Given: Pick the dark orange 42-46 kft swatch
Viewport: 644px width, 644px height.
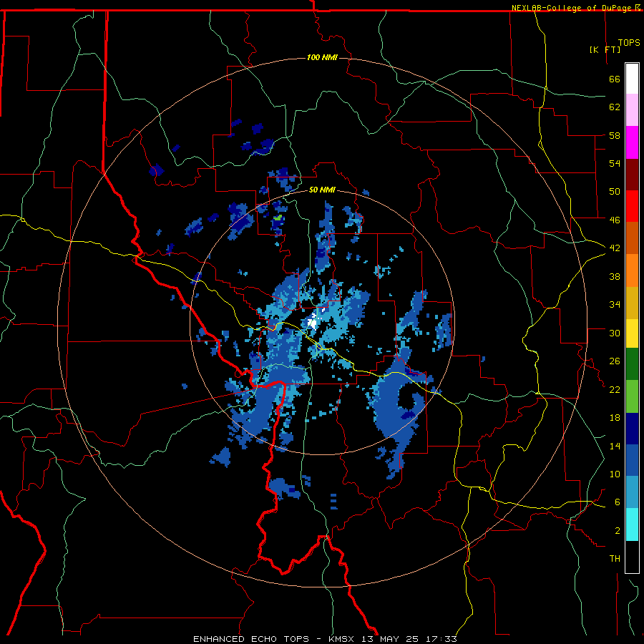Looking at the screenshot, I should click(x=632, y=238).
